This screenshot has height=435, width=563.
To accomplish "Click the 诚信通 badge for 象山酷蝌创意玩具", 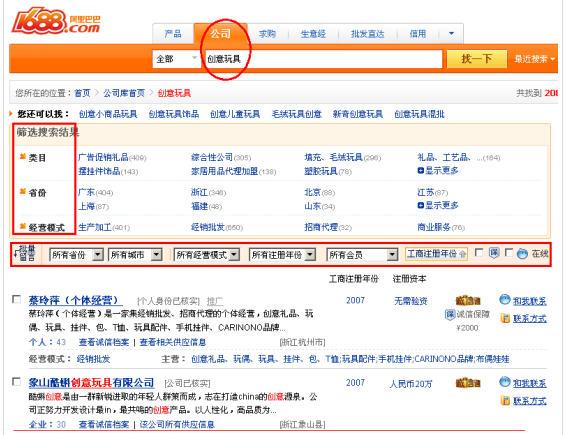I will click(x=468, y=383).
